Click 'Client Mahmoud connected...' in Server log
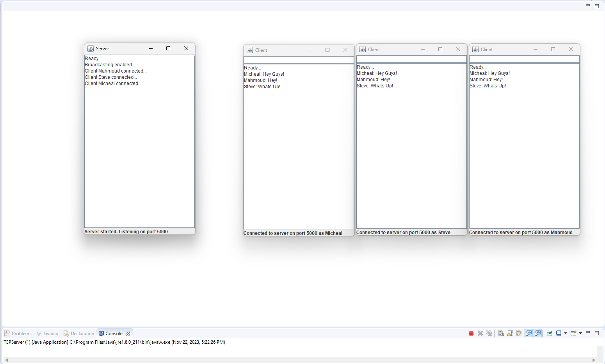The height and width of the screenshot is (364, 605). click(116, 71)
